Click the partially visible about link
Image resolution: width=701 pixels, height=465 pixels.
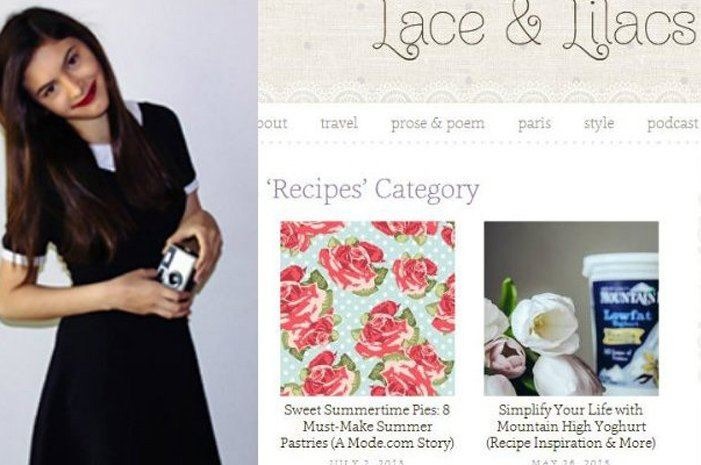tap(273, 123)
